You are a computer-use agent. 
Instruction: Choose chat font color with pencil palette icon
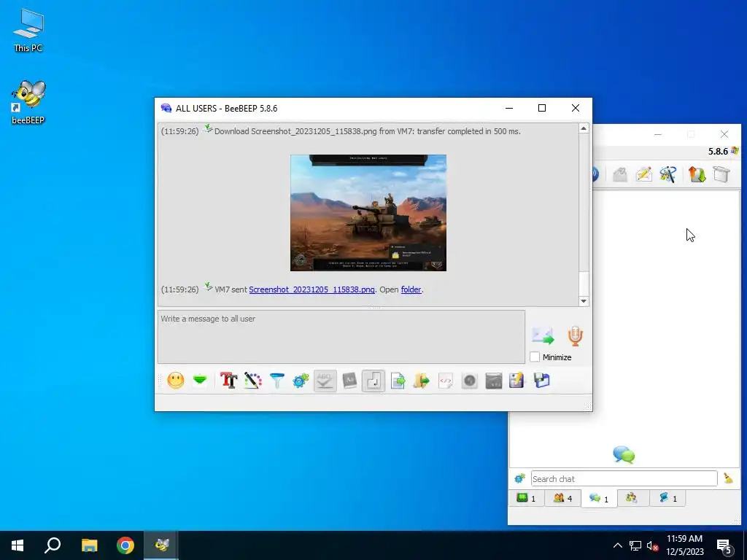click(x=253, y=381)
